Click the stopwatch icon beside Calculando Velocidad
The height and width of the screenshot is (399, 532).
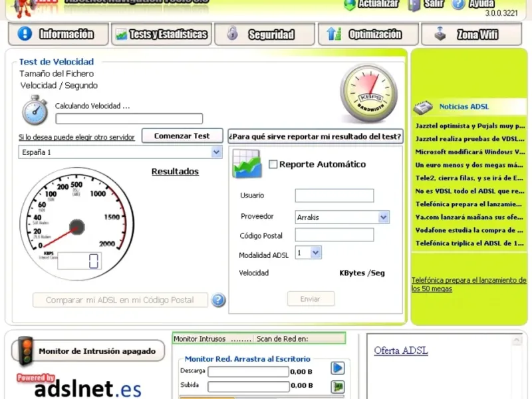[35, 110]
